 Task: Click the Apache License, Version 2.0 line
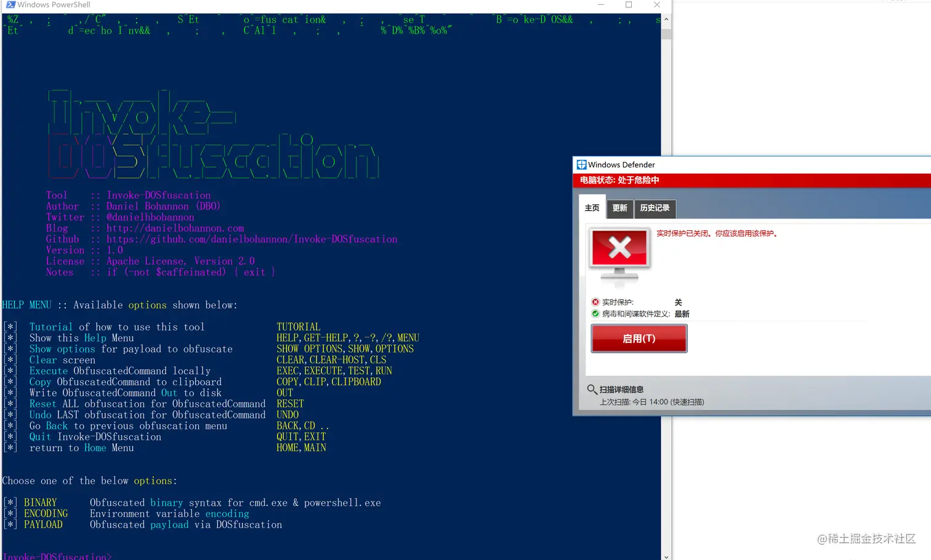[x=180, y=262]
